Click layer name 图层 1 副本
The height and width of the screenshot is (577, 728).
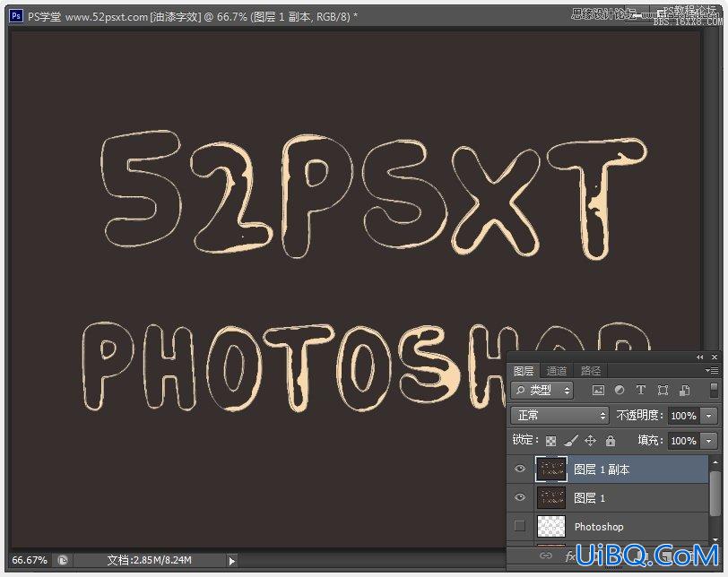pyautogui.click(x=602, y=469)
